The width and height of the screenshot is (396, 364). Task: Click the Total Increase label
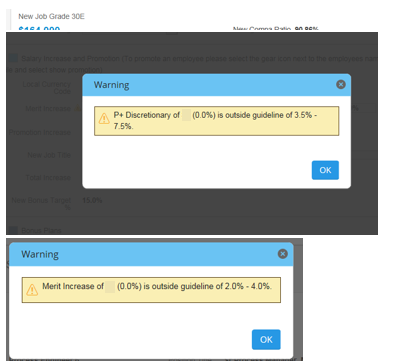(48, 178)
